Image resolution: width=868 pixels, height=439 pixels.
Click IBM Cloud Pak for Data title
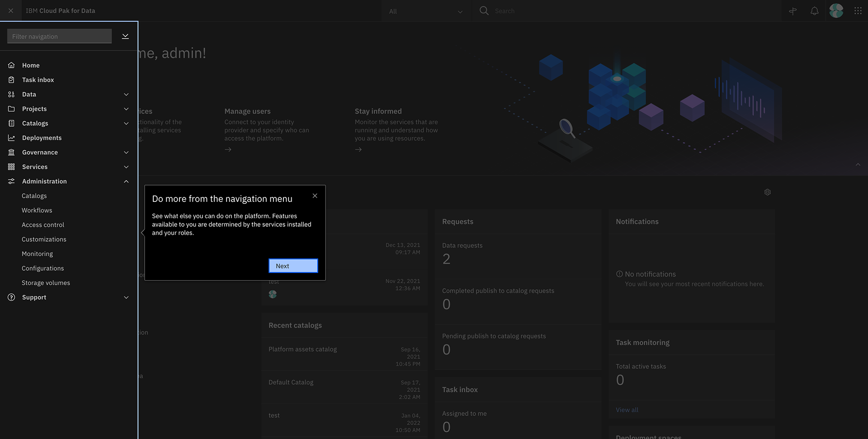click(x=60, y=10)
